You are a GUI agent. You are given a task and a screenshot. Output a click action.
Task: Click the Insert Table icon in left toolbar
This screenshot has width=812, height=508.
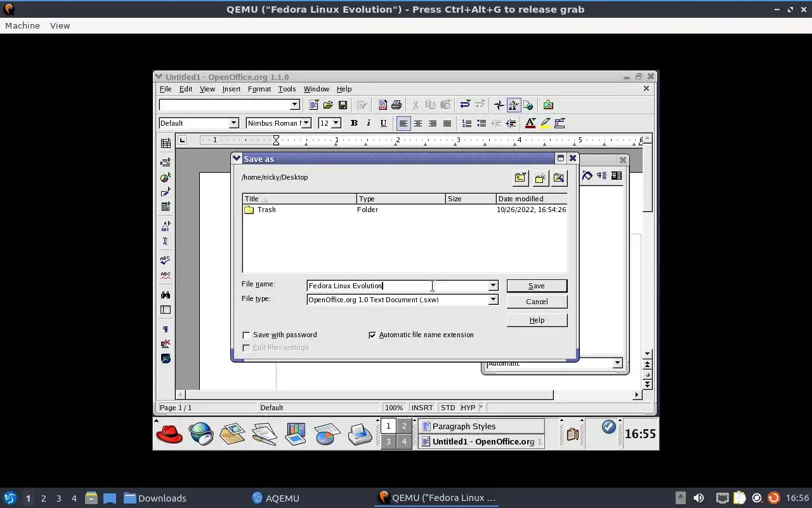pyautogui.click(x=166, y=144)
